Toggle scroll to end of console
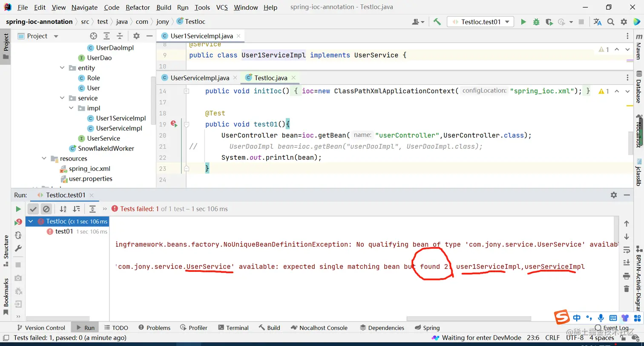Screen dimensions: 644x346 pyautogui.click(x=627, y=262)
